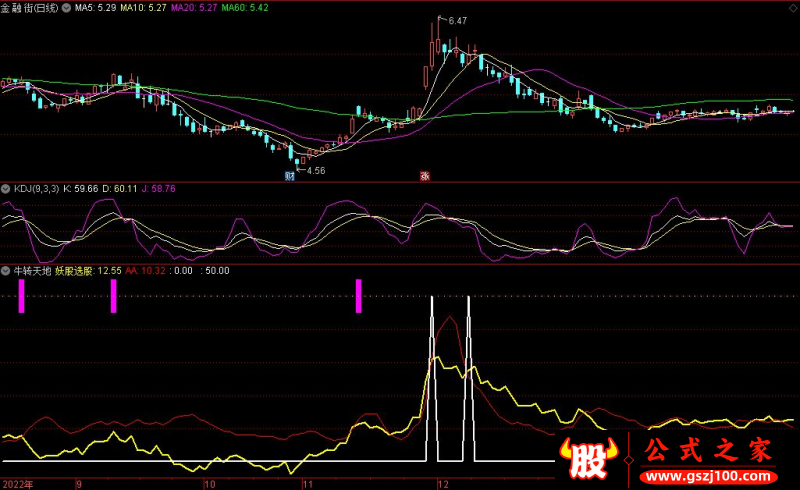
Task: Click the second magenta signal bar
Action: 113,296
